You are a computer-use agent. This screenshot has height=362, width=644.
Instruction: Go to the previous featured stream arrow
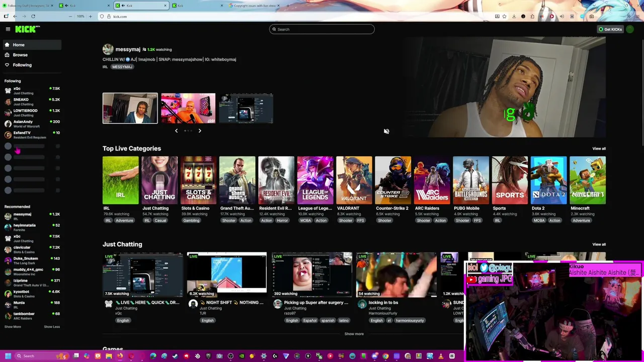[x=176, y=131]
